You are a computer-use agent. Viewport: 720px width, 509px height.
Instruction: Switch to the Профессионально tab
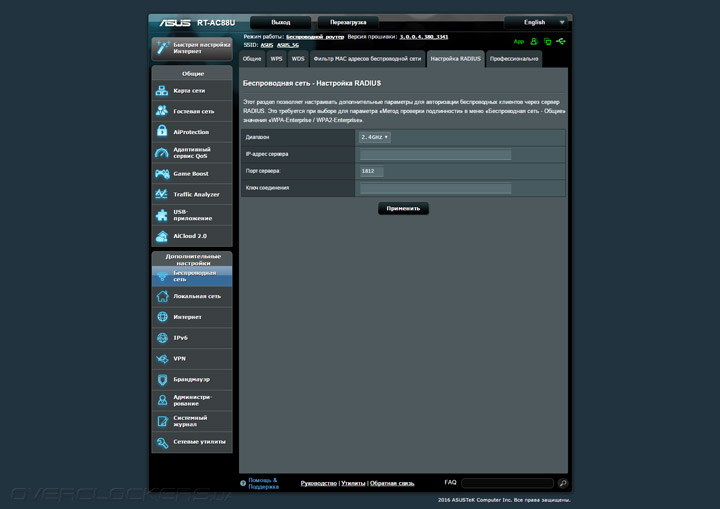[x=514, y=59]
